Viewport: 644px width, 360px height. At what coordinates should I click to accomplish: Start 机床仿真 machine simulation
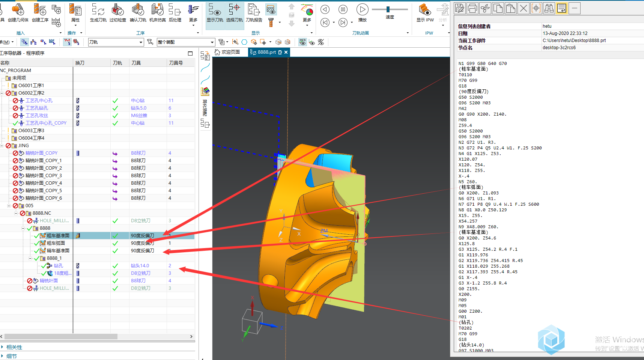point(157,12)
